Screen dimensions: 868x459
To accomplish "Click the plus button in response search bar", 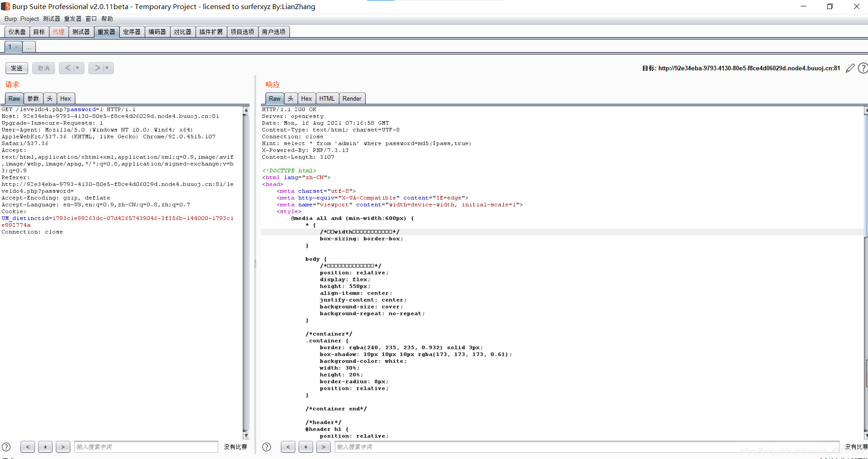I will (306, 447).
